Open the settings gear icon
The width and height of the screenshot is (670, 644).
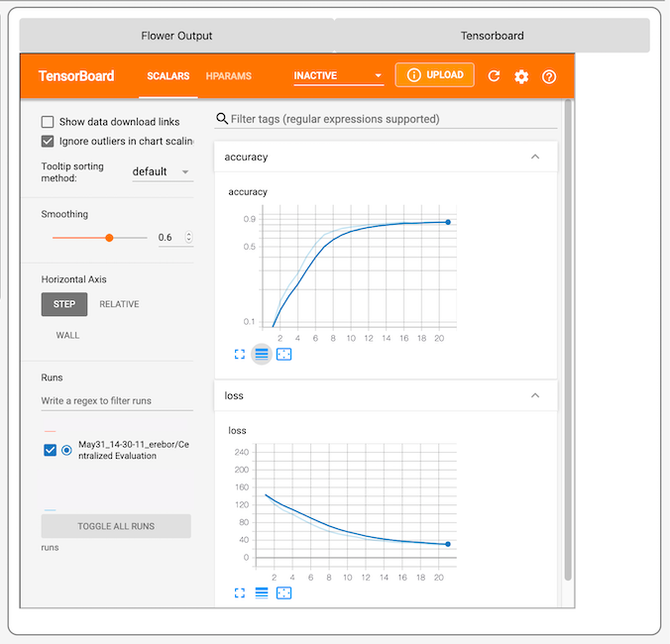coord(521,76)
